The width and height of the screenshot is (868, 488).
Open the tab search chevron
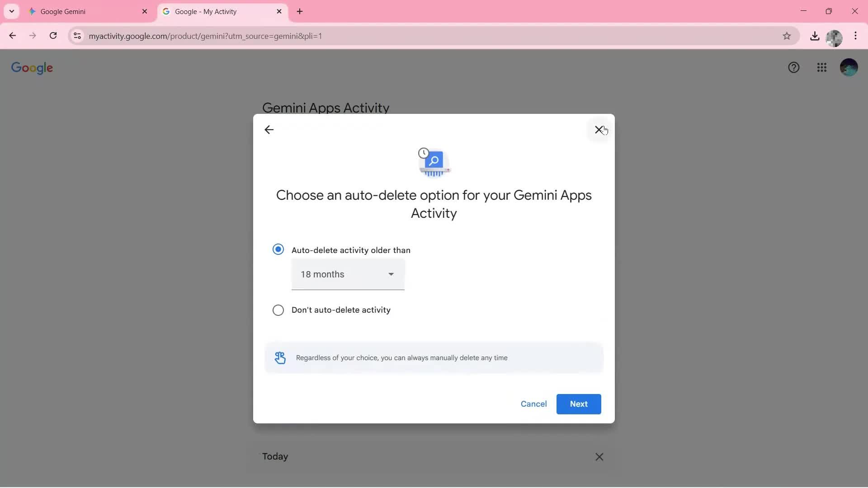tap(11, 11)
